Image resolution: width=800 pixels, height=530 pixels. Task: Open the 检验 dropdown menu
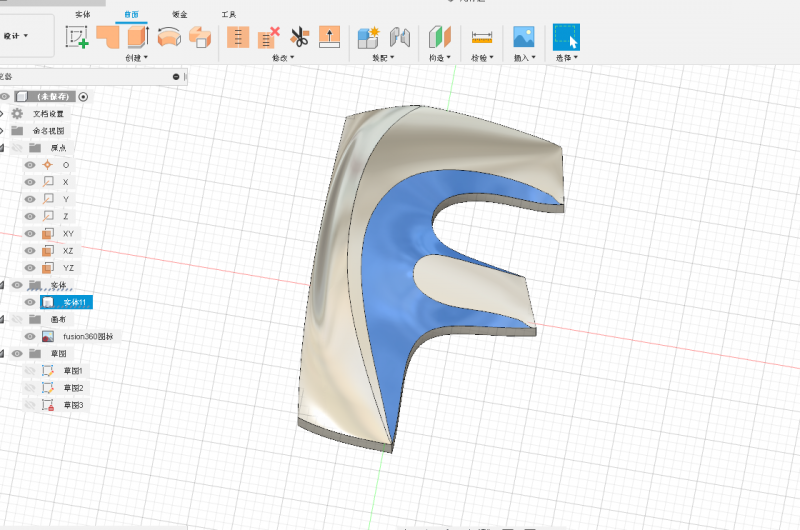point(482,58)
